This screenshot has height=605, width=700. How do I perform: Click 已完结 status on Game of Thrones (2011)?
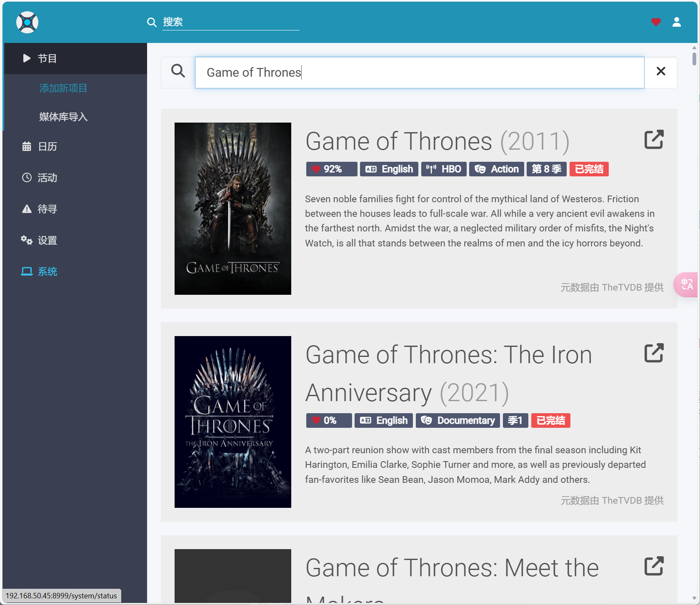click(x=589, y=169)
